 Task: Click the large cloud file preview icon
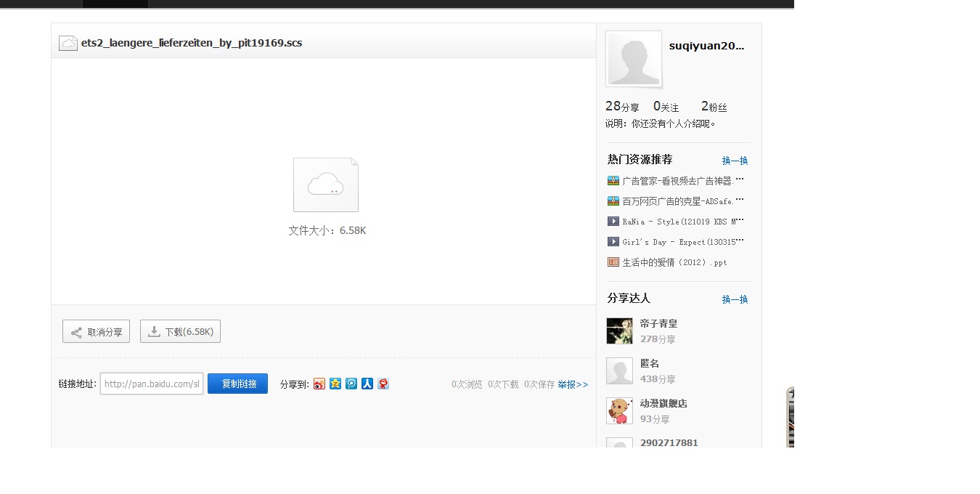point(326,185)
